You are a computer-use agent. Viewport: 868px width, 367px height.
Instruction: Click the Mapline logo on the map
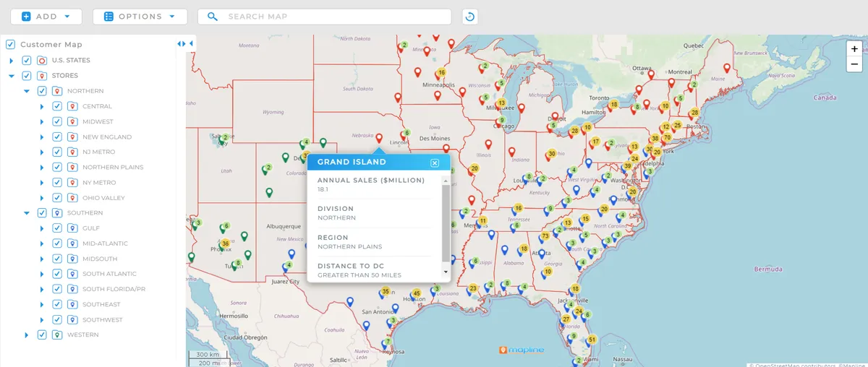pos(521,350)
